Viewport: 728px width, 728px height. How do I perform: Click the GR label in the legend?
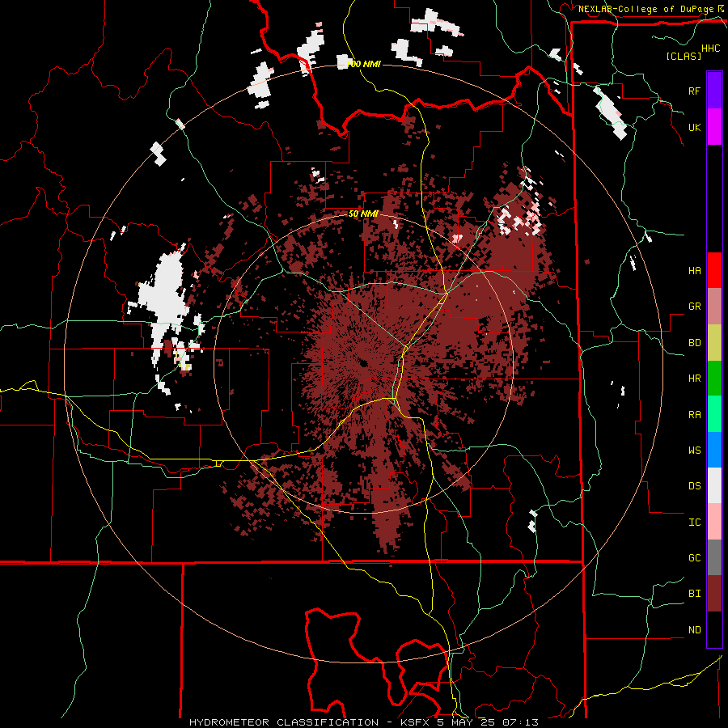[694, 307]
